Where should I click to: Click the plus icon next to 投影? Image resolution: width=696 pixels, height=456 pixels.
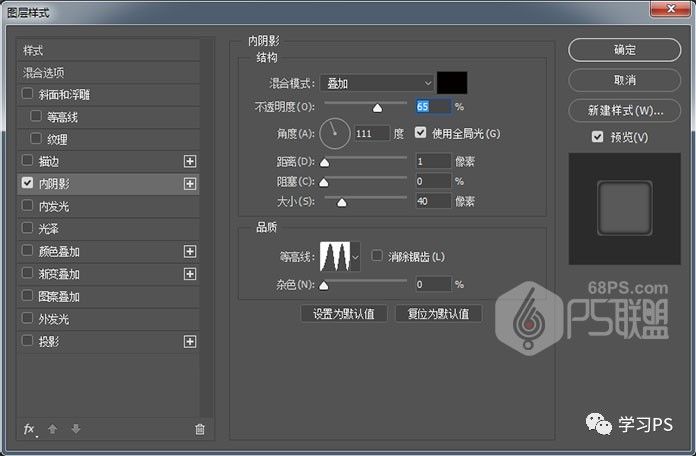(190, 342)
